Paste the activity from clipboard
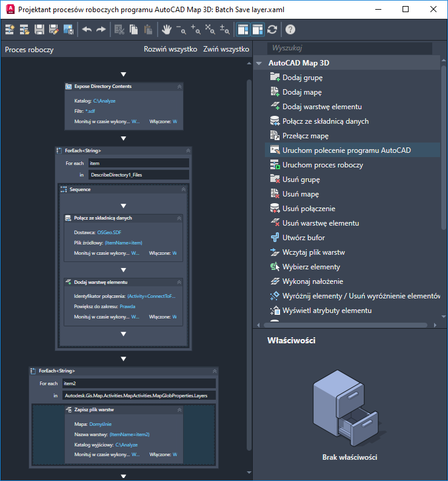Image resolution: width=448 pixels, height=481 pixels. (148, 30)
